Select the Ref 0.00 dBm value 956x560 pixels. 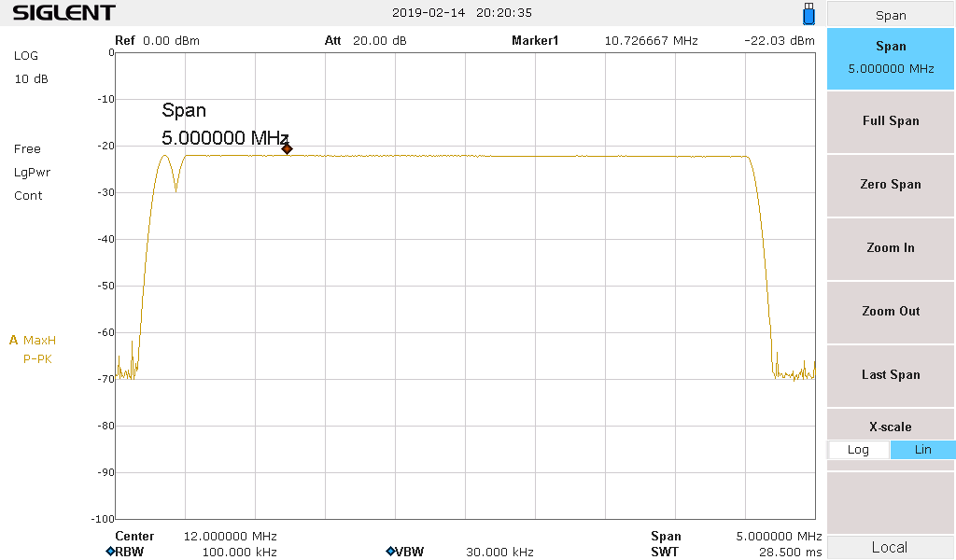click(171, 41)
